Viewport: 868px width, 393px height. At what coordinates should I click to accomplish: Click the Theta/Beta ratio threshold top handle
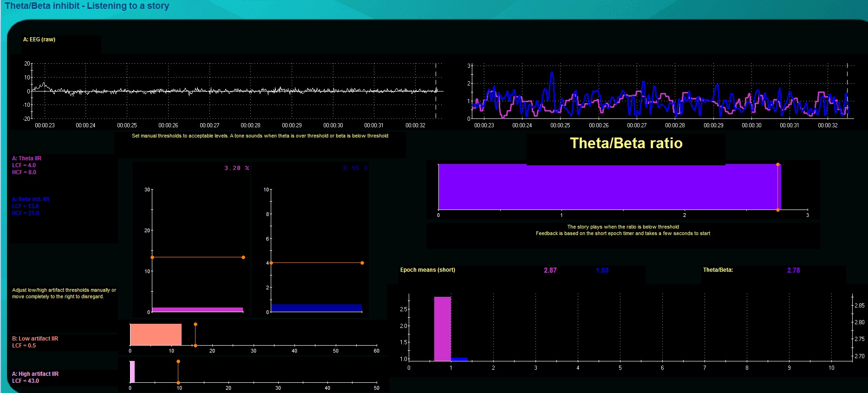click(x=778, y=165)
